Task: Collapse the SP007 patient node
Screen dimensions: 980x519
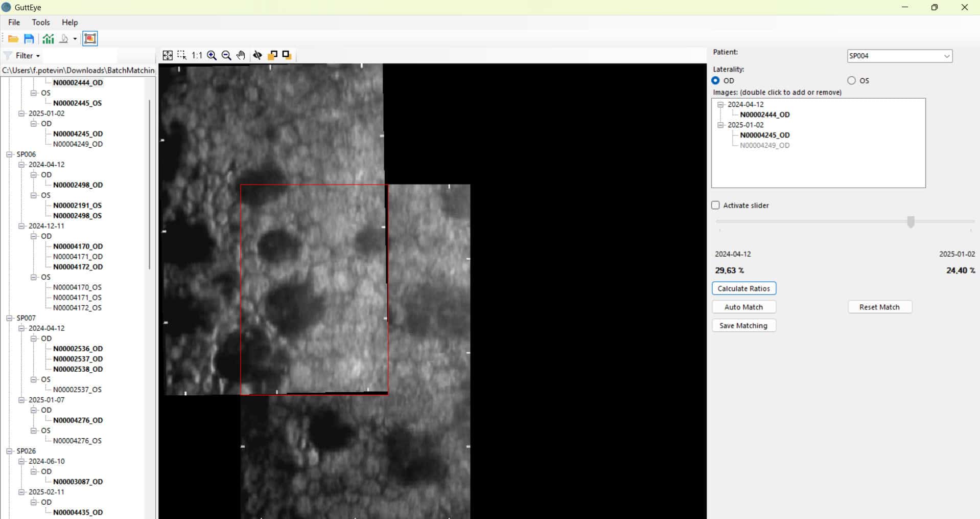Action: click(9, 318)
